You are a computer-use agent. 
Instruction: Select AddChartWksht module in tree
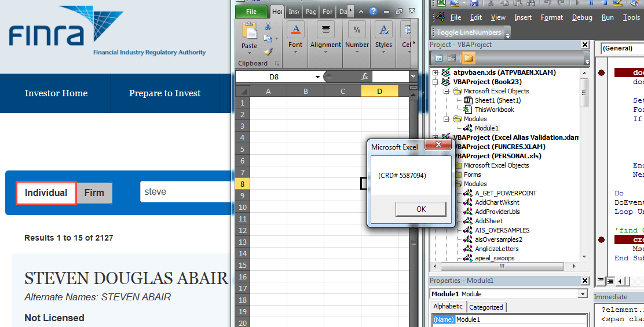[497, 202]
